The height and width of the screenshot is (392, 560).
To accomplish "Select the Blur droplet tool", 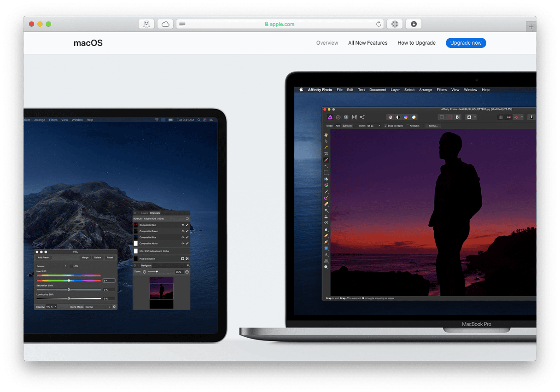I will (326, 229).
